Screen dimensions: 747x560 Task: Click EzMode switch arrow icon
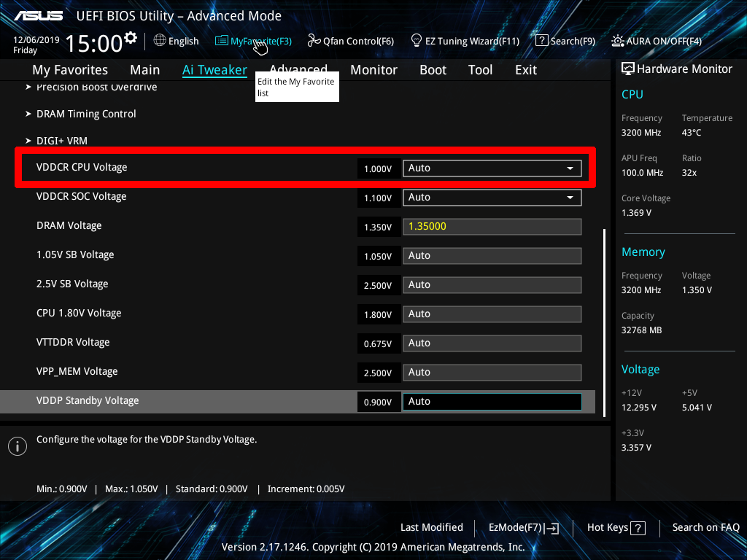[x=551, y=528]
